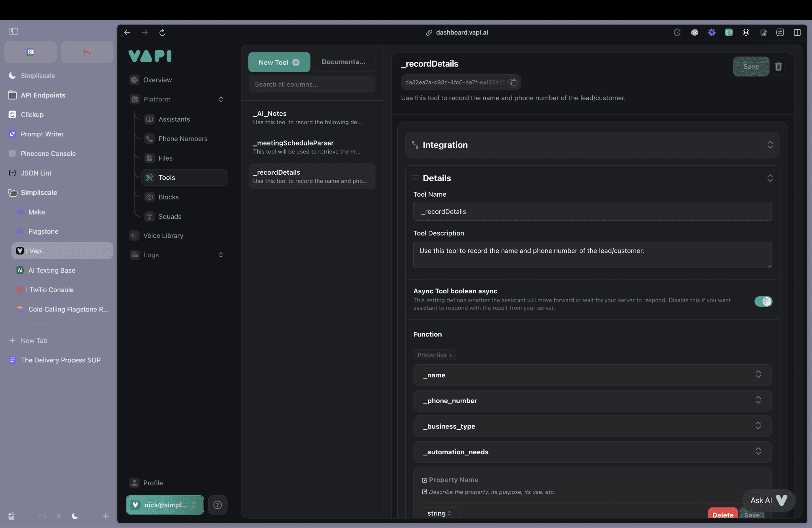
Task: Open Overview in the Vapi sidebar
Action: pos(157,80)
